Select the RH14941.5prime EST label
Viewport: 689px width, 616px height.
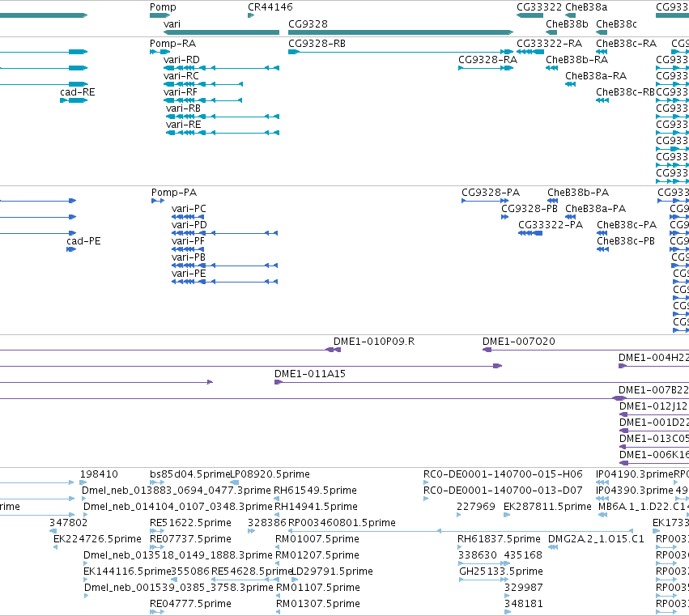[x=316, y=507]
